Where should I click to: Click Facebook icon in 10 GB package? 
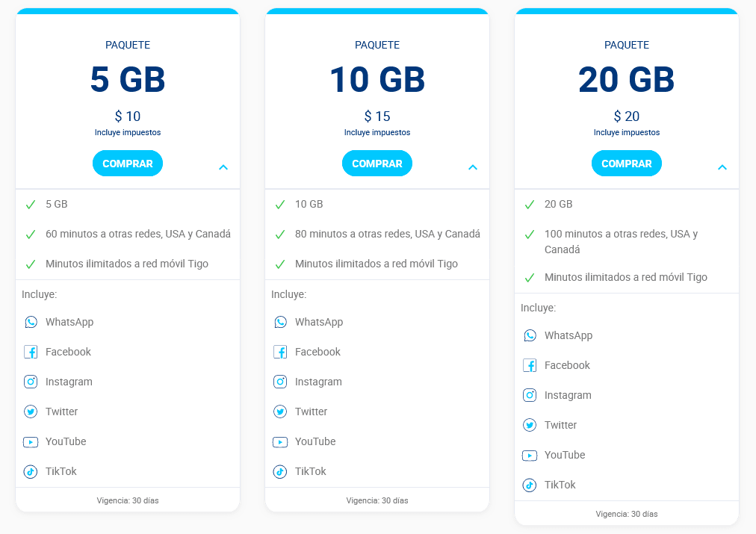280,352
